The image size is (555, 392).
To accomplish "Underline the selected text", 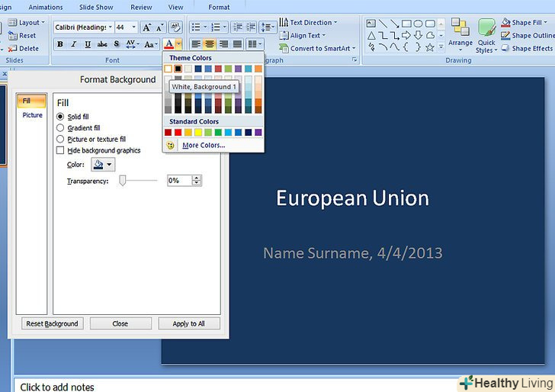I will tap(86, 44).
